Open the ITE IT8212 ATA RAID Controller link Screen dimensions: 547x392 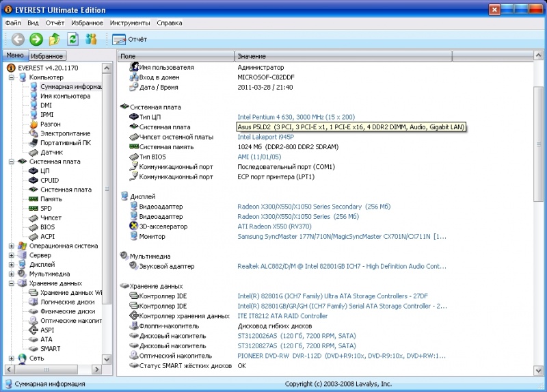click(x=282, y=316)
